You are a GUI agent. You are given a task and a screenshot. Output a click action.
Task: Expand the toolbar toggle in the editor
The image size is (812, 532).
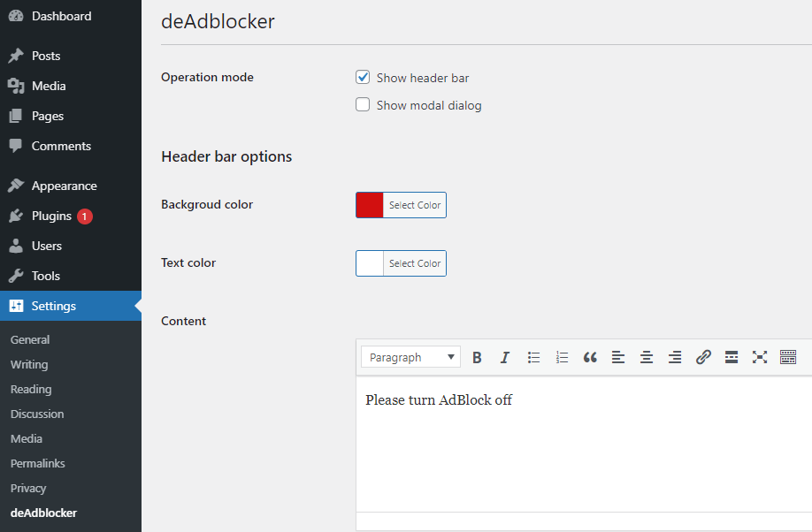(788, 357)
